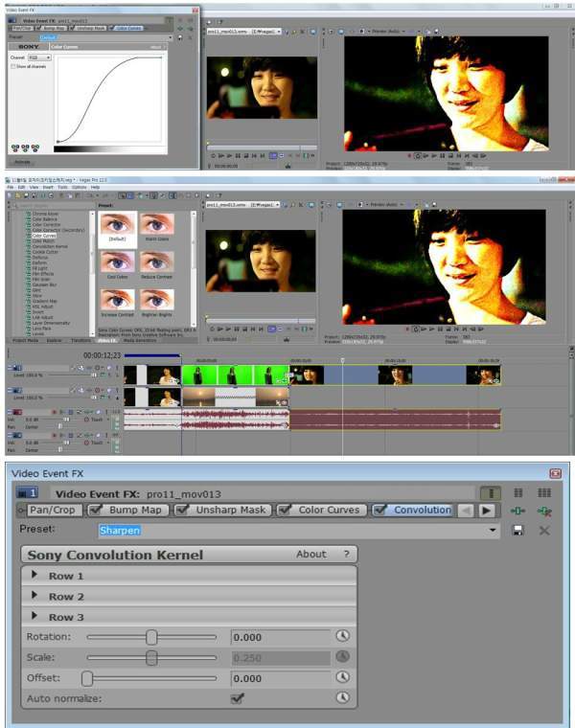This screenshot has height=728, width=575.
Task: Open the Preview quality dropdown in the Vegas window
Action: tap(403, 205)
